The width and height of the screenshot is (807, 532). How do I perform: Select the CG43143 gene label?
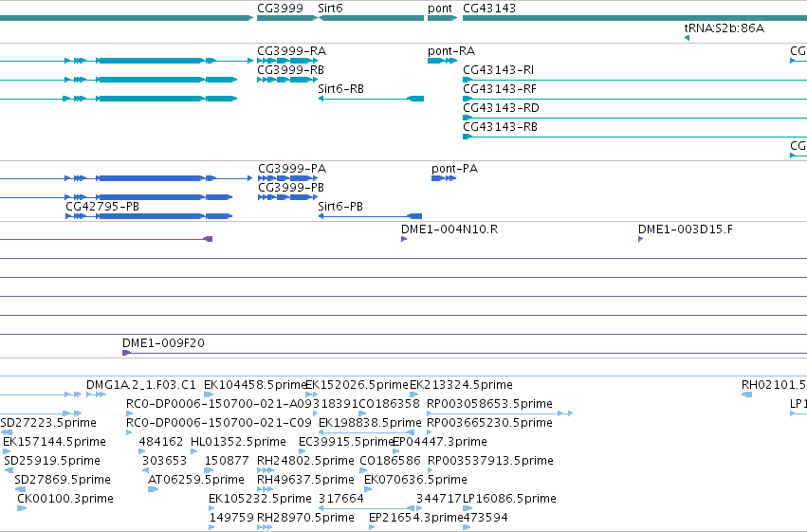click(x=489, y=9)
